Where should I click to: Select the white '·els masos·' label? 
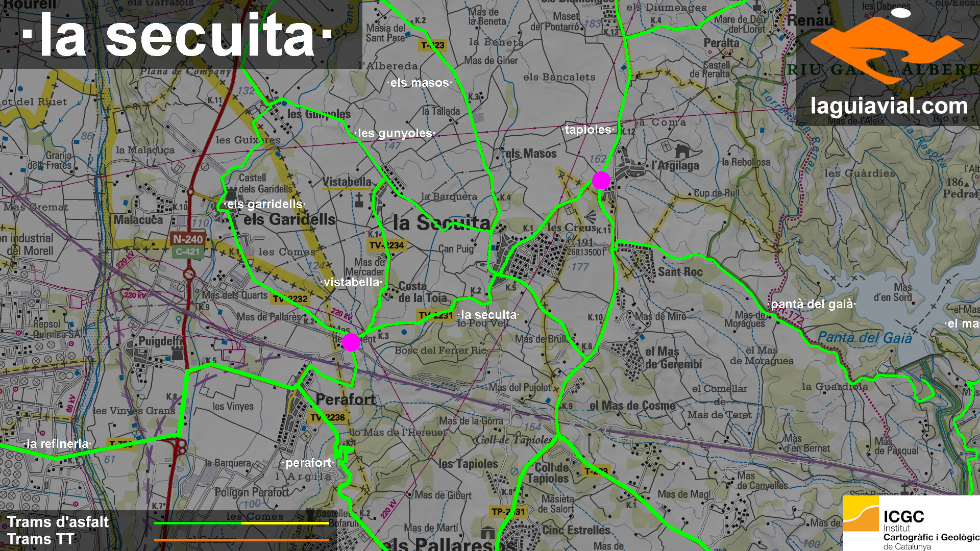[x=420, y=83]
